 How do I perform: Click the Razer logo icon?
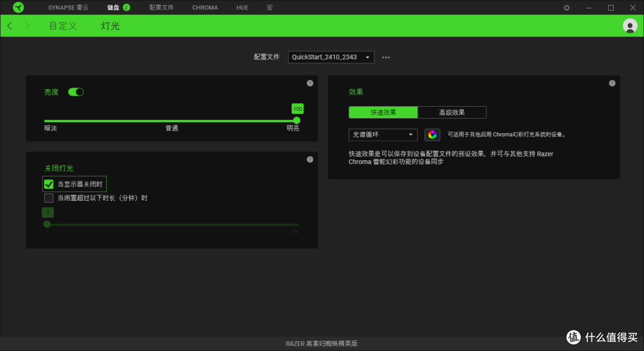tap(18, 7)
